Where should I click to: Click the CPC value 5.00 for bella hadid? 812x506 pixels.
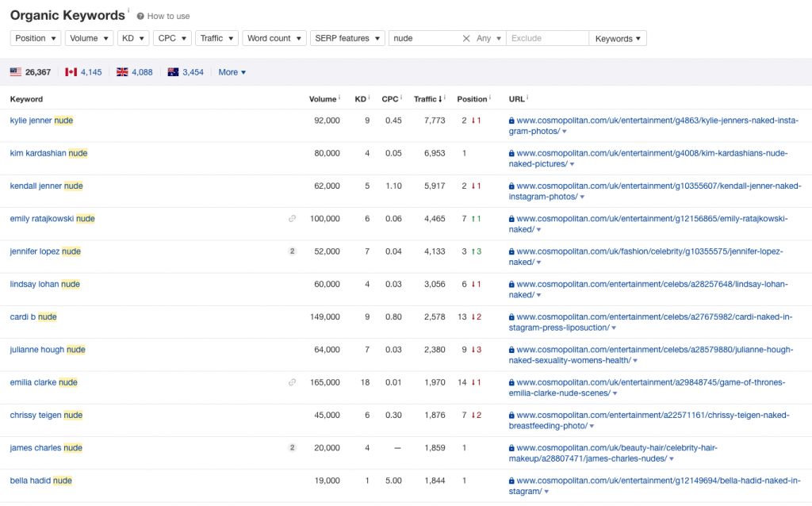(x=393, y=481)
